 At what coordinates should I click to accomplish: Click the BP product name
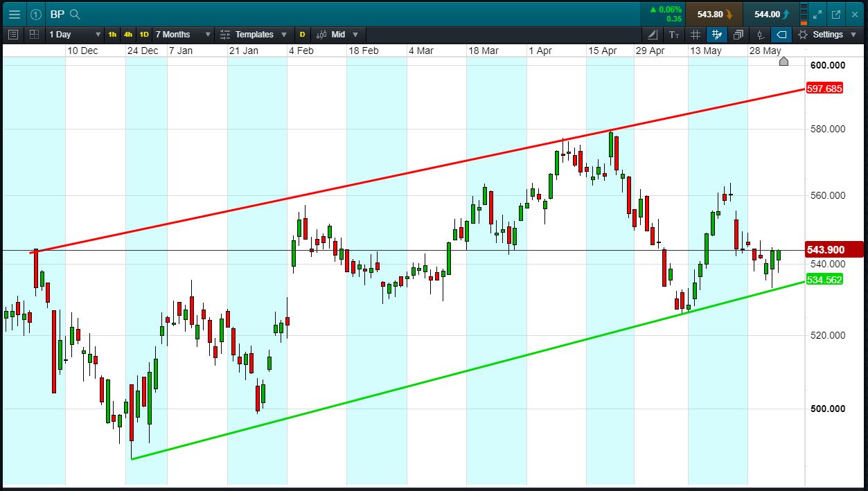click(57, 14)
